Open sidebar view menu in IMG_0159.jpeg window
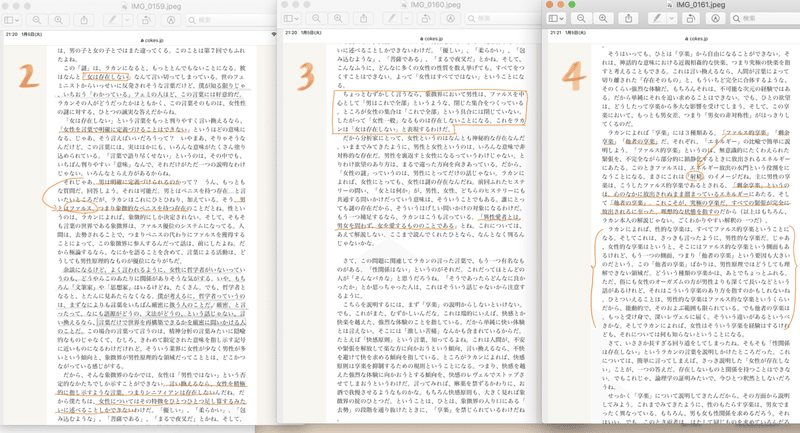This screenshot has width=800, height=433. (11, 20)
